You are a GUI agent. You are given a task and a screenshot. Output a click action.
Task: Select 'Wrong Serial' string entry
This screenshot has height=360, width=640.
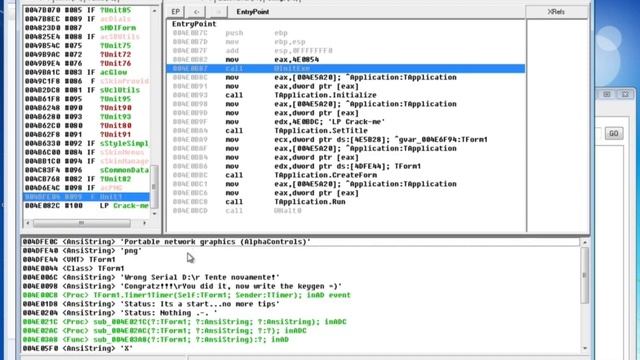pyautogui.click(x=300, y=278)
